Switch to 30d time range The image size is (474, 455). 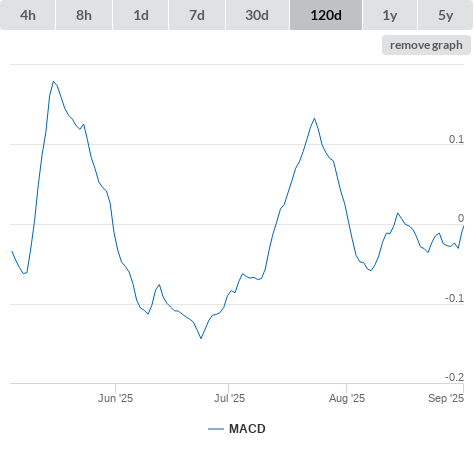point(257,15)
